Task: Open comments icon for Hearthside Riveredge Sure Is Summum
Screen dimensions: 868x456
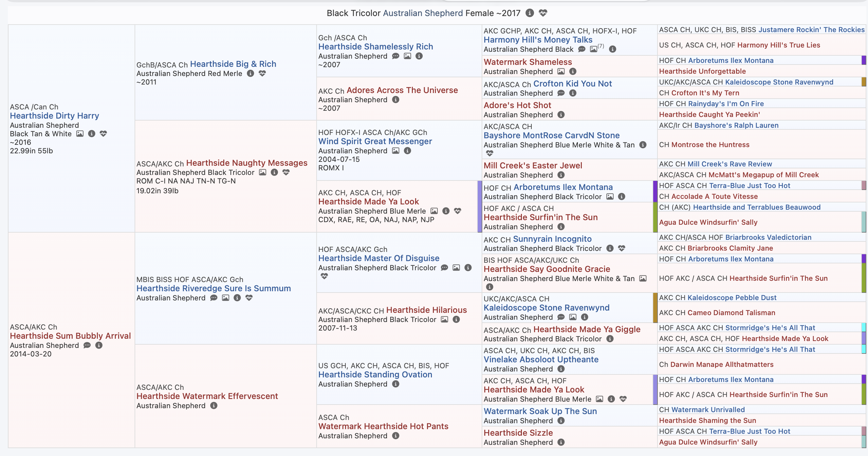Action: tap(213, 297)
